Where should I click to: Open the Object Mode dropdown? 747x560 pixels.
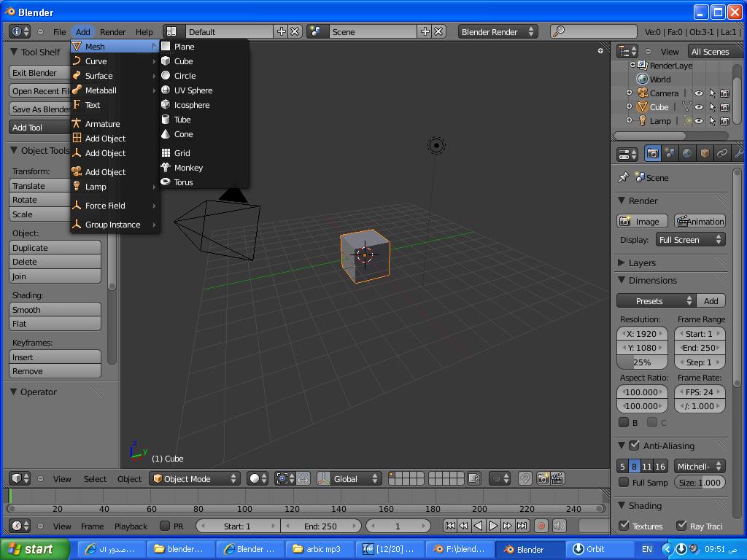194,478
